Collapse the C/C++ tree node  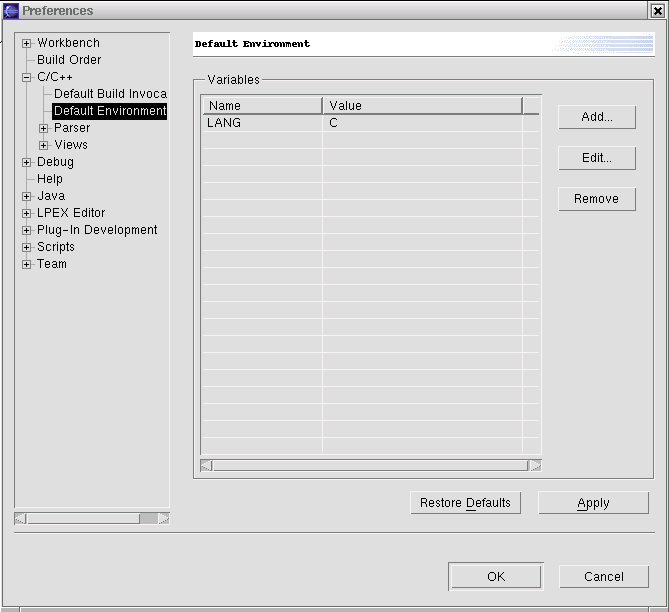(x=27, y=77)
